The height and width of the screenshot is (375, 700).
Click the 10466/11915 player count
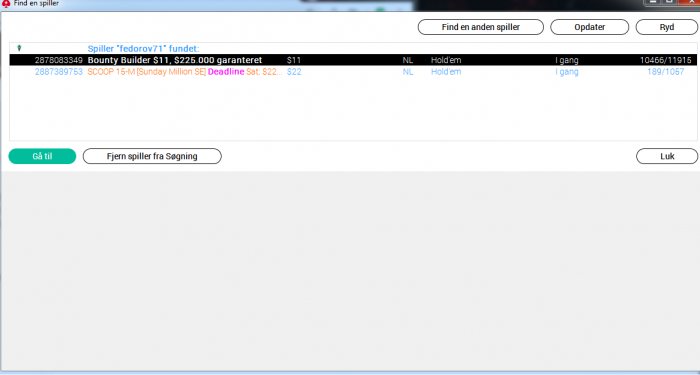(665, 60)
